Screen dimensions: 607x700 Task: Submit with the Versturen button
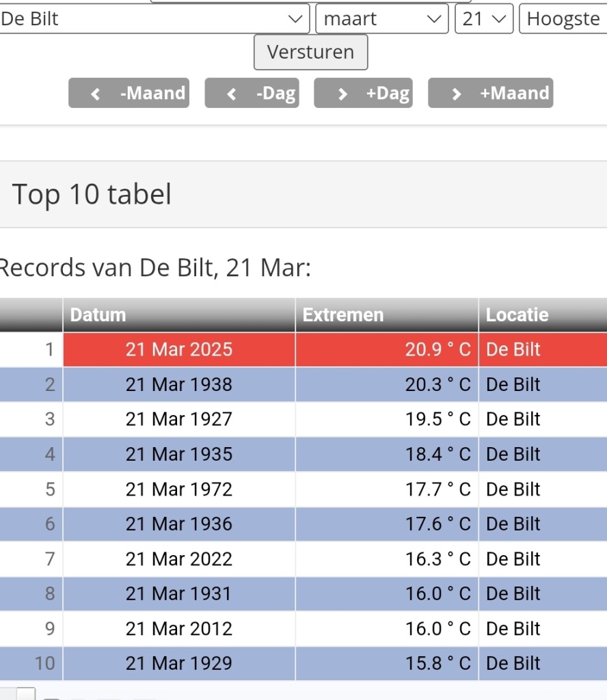pos(310,52)
